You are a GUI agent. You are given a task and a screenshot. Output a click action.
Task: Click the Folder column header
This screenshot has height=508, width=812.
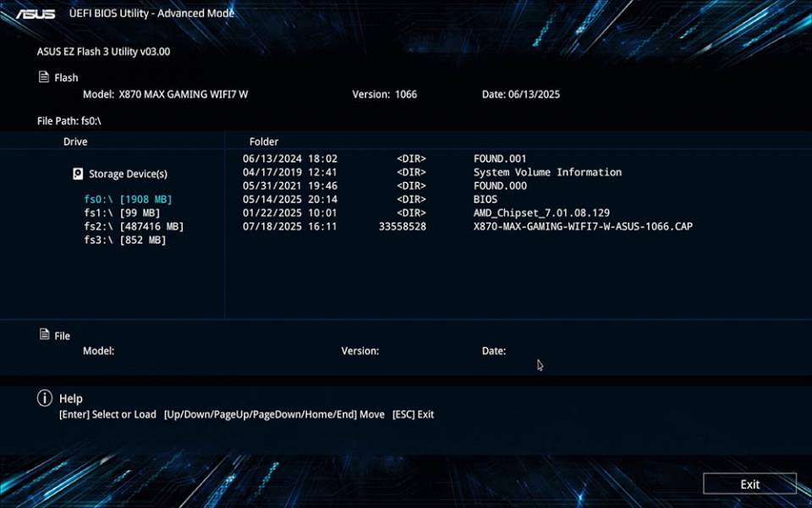(x=264, y=141)
